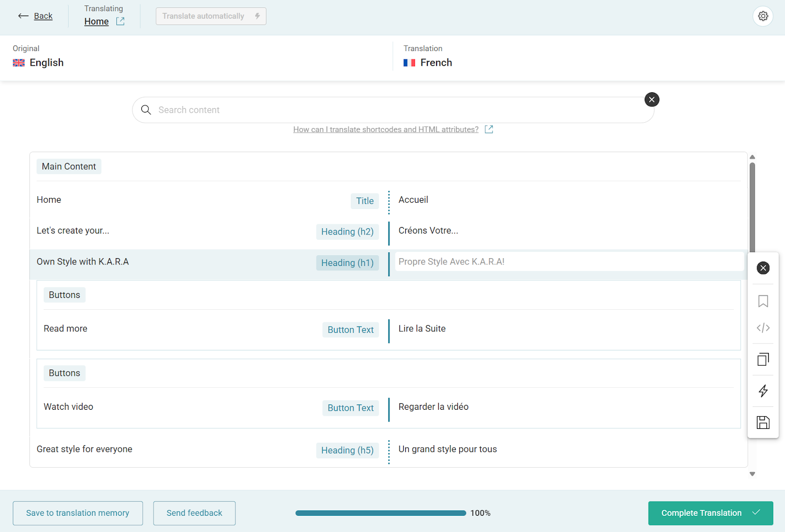Click the 'Accueil' translation text
The image size is (785, 532).
pyautogui.click(x=413, y=200)
